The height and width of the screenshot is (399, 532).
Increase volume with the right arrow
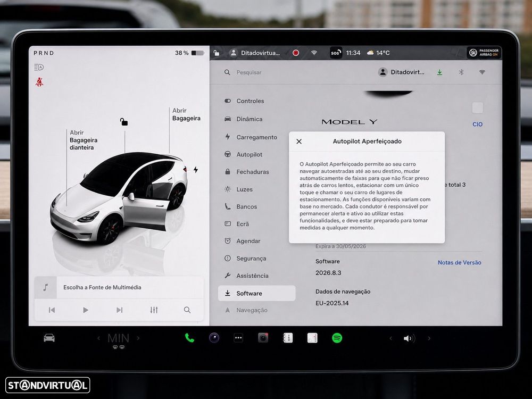click(429, 338)
